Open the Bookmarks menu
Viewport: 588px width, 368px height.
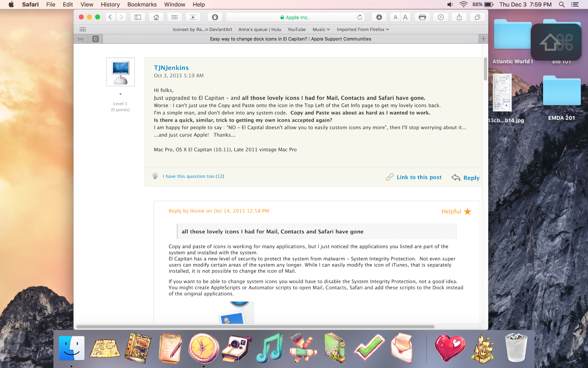pyautogui.click(x=142, y=4)
